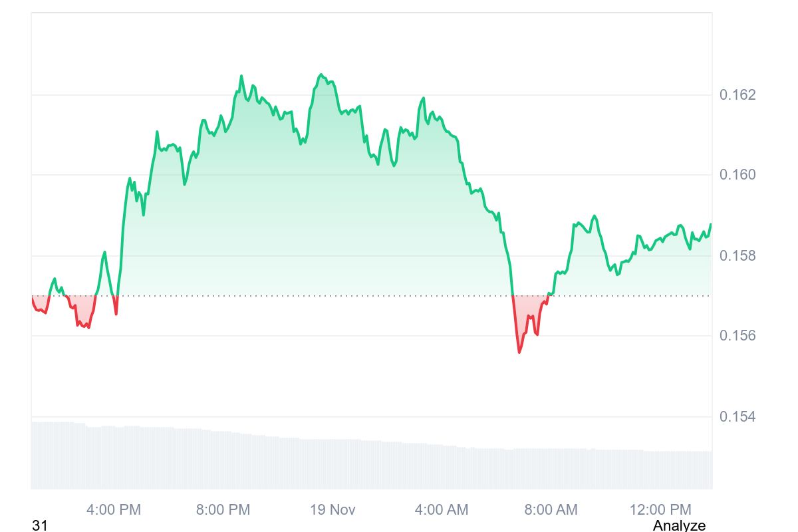Click the 8:00 PM time axis label
The image size is (798, 532).
coord(223,510)
